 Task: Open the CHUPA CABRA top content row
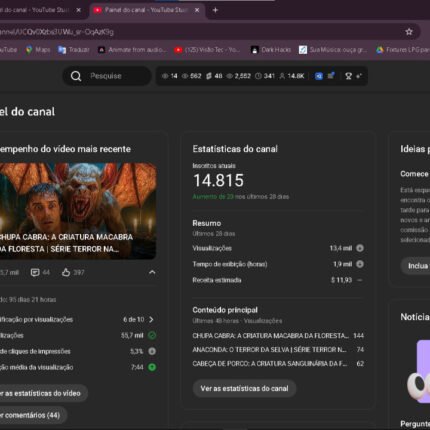click(278, 336)
